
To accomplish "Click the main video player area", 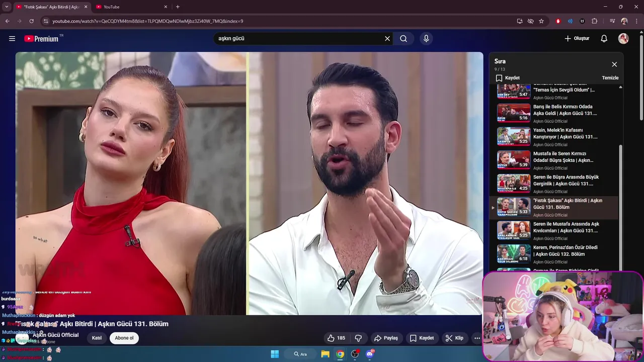I will click(x=249, y=184).
